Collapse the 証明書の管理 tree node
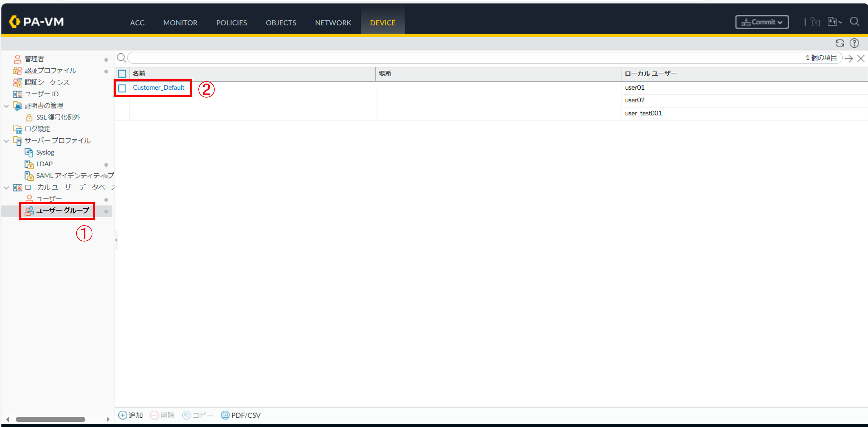The width and height of the screenshot is (868, 427). click(6, 106)
